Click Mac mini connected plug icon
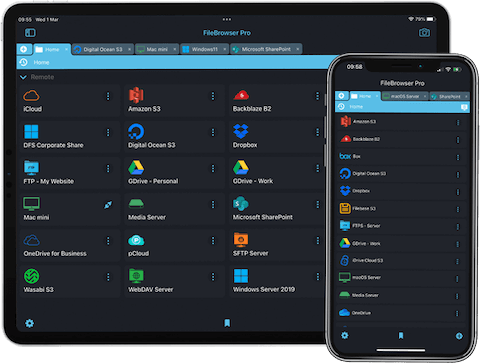The width and height of the screenshot is (480, 363). pos(108,205)
